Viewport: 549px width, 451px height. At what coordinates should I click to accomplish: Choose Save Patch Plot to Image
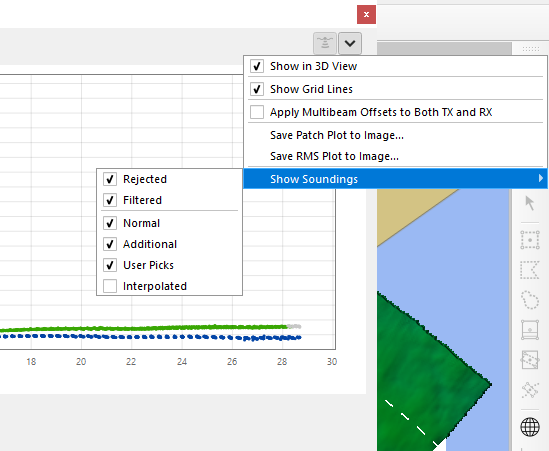point(337,135)
